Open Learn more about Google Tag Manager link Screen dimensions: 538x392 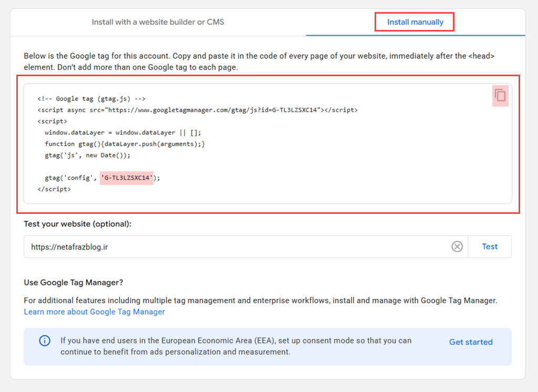tap(95, 312)
